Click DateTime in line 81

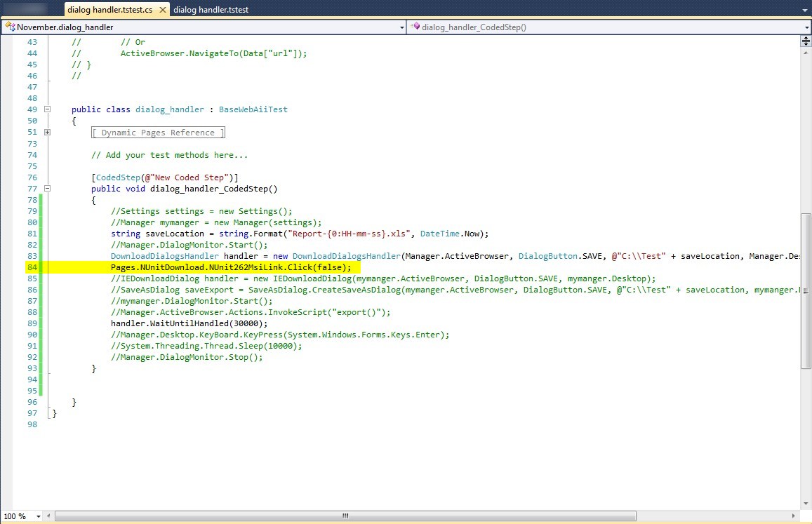439,234
